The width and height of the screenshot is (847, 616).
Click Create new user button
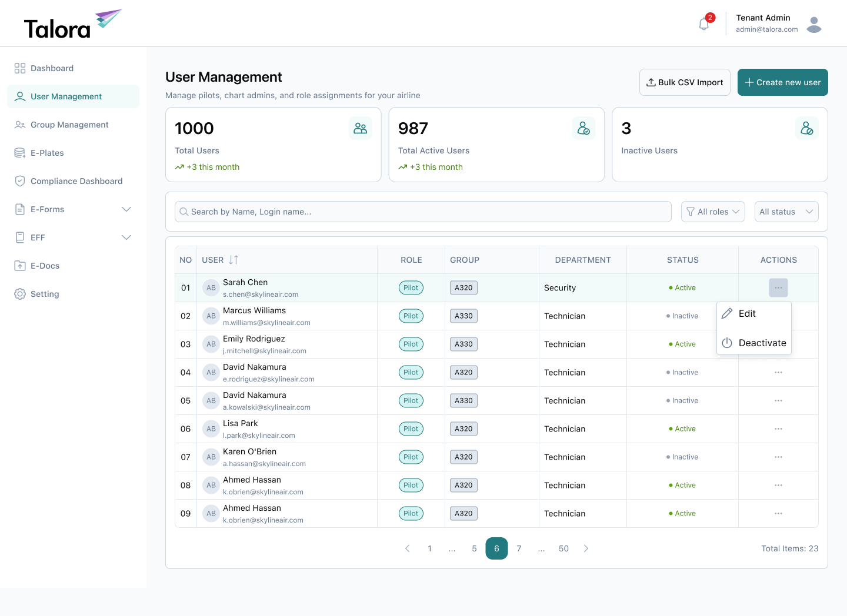[x=783, y=82]
